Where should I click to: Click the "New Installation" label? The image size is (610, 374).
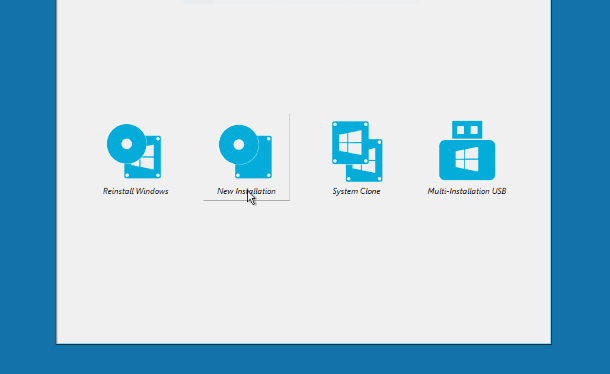coord(246,191)
